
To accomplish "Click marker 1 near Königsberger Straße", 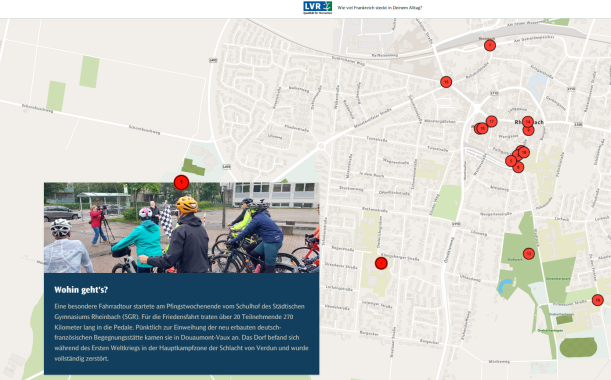I will pyautogui.click(x=381, y=263).
